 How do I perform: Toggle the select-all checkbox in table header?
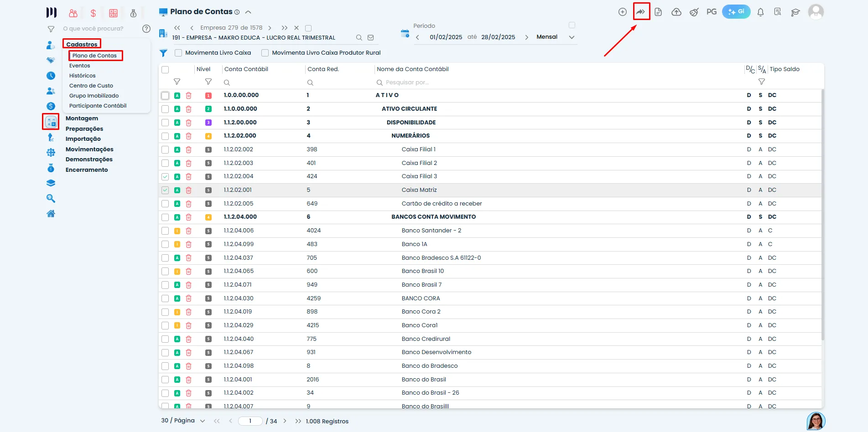[165, 70]
